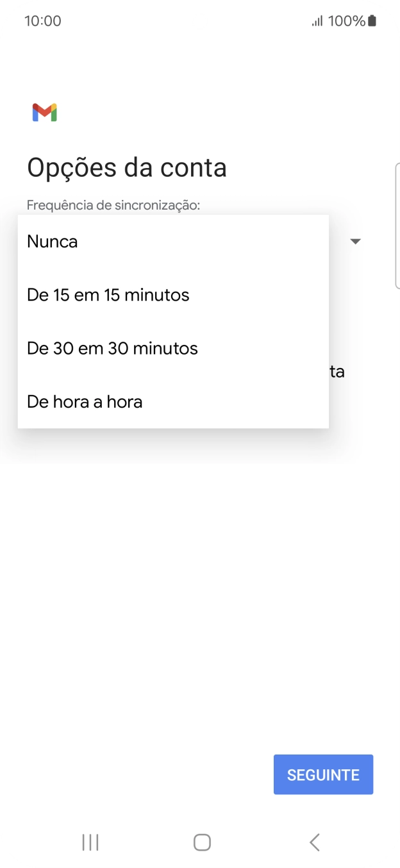The image size is (400, 868).
Task: Tap the Opções da conta heading
Action: [126, 167]
